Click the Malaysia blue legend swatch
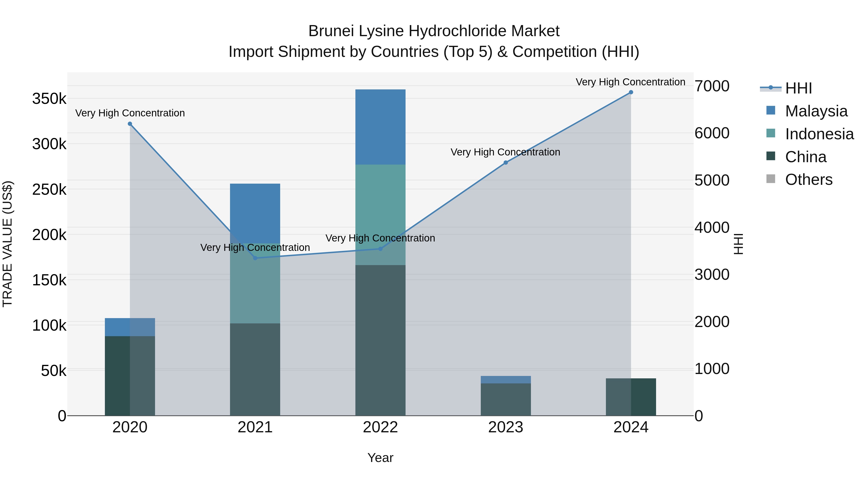This screenshot has width=868, height=488. [x=771, y=110]
